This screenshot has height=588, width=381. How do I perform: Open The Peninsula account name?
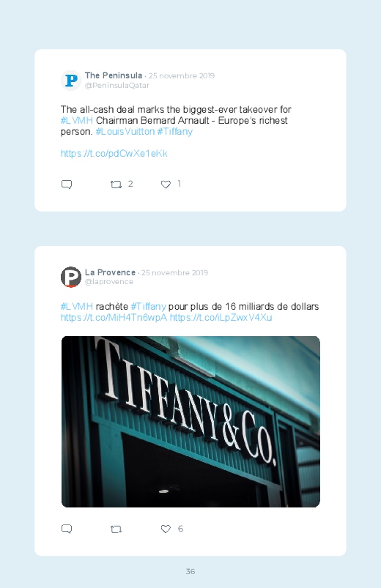(x=114, y=75)
